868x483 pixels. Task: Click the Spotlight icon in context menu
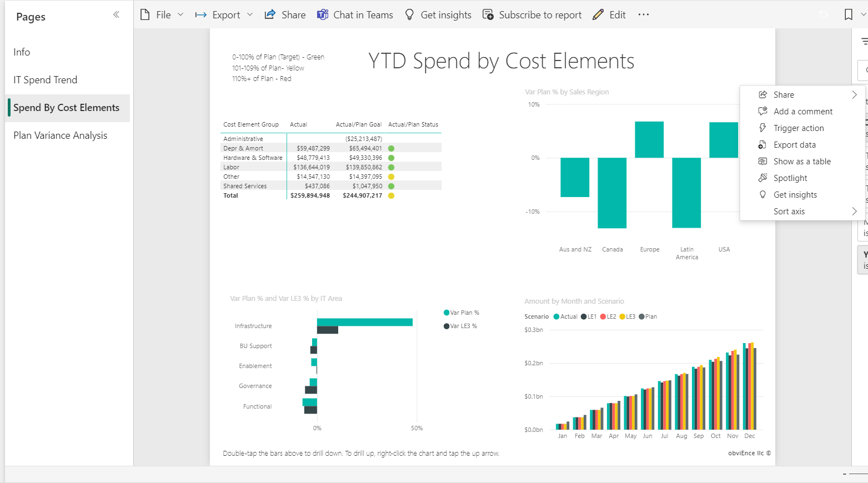(x=763, y=178)
